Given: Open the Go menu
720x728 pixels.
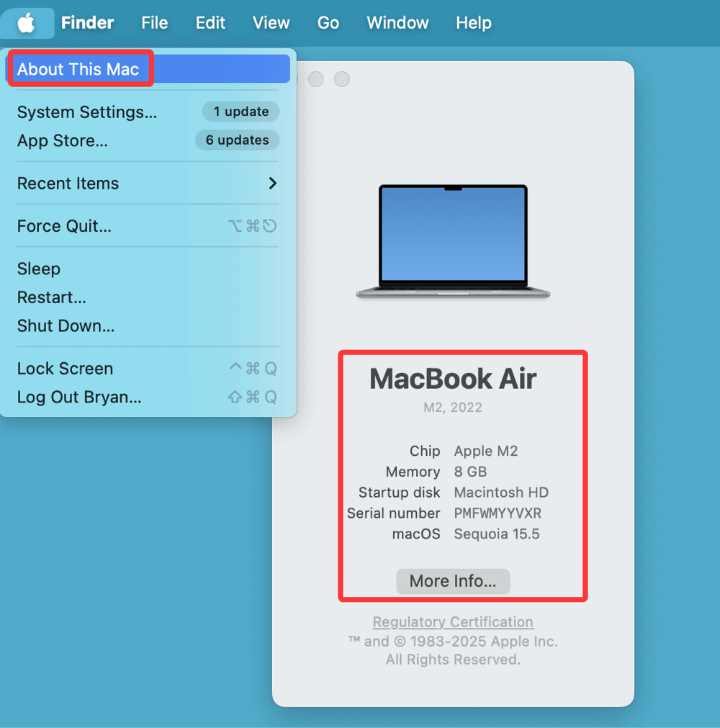Looking at the screenshot, I should click(328, 22).
